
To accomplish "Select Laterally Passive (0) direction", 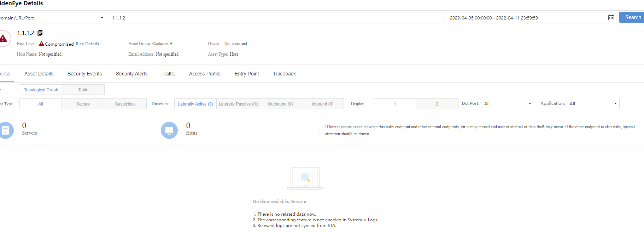I will point(238,104).
